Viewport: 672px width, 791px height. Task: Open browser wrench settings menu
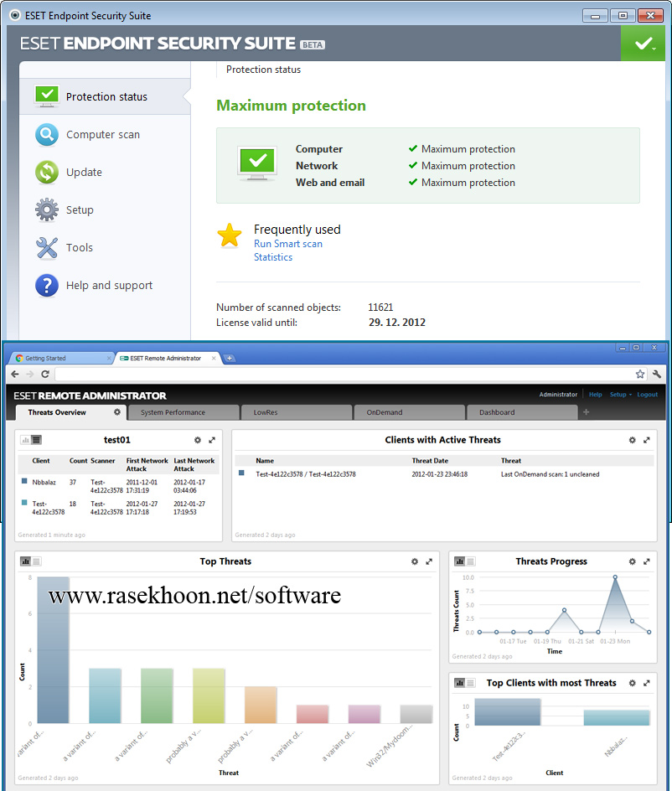656,374
